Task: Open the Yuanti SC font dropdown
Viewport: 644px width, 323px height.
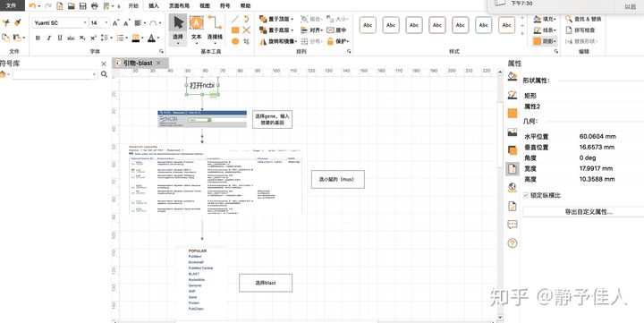Action: tap(61, 23)
